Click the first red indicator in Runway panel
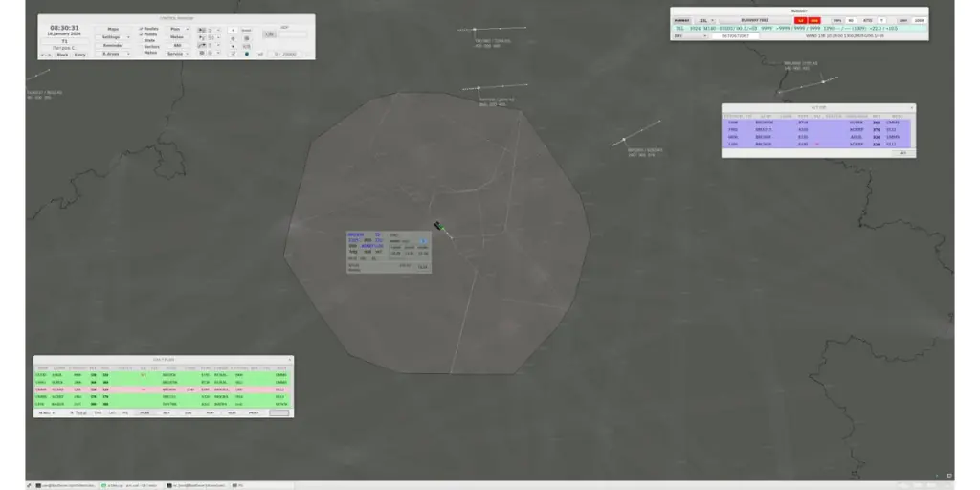 click(800, 20)
